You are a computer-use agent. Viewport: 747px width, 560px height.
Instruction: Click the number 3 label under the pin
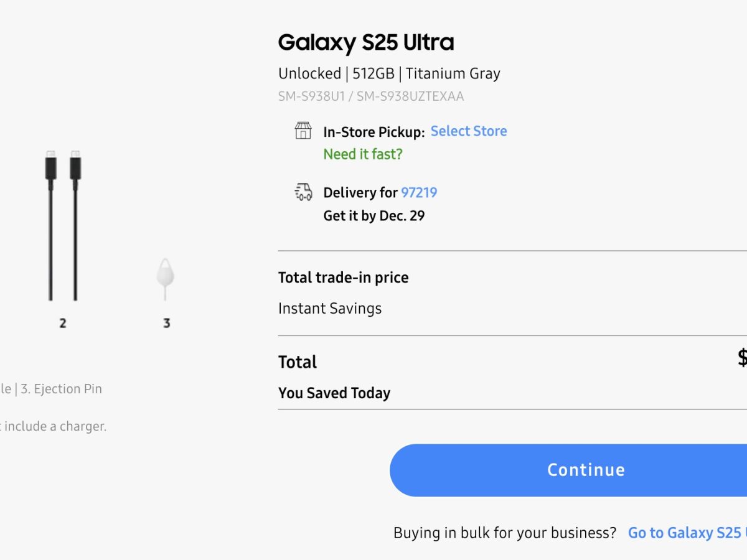click(166, 323)
